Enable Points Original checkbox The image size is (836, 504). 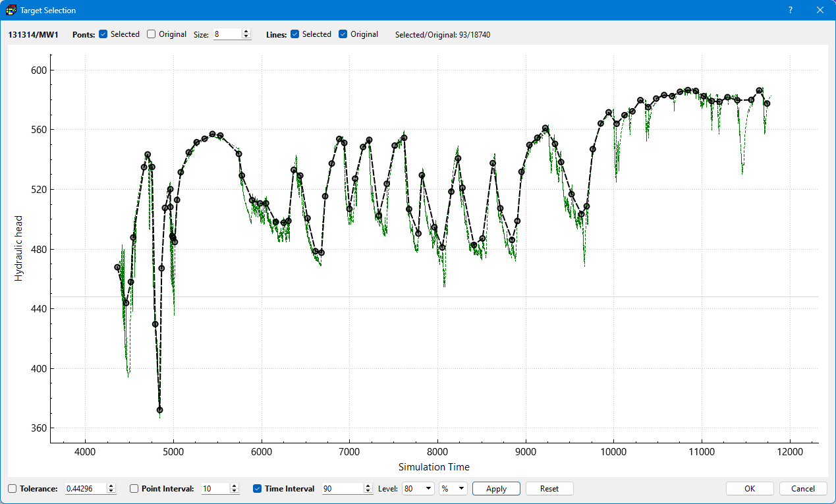(x=152, y=34)
